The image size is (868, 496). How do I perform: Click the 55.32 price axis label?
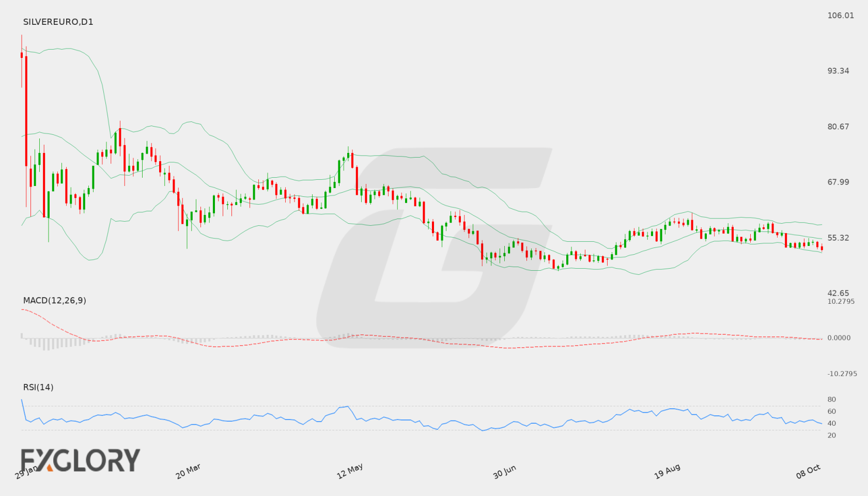click(838, 238)
